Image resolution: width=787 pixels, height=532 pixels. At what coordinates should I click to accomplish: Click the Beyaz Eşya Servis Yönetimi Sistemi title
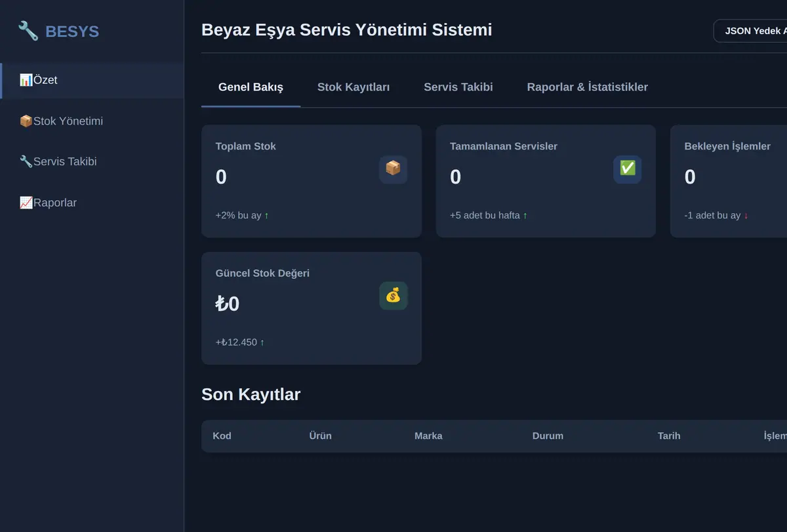pos(347,30)
